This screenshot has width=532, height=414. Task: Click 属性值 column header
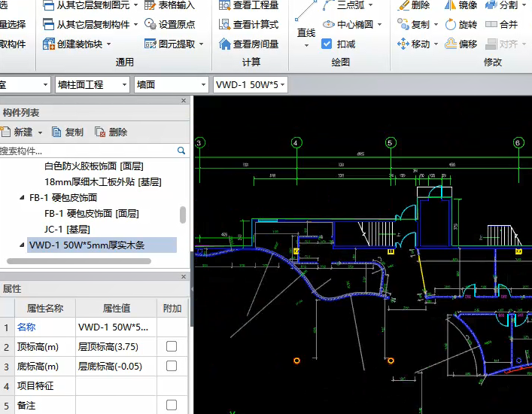117,308
